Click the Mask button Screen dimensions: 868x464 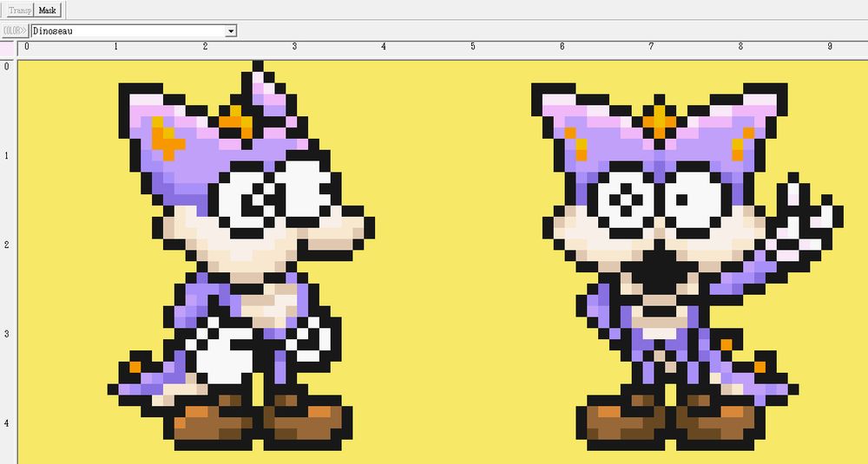coord(48,10)
